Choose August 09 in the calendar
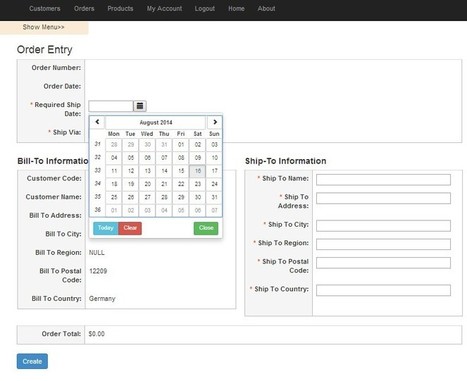Viewport: 467px width, 381px height. (198, 158)
